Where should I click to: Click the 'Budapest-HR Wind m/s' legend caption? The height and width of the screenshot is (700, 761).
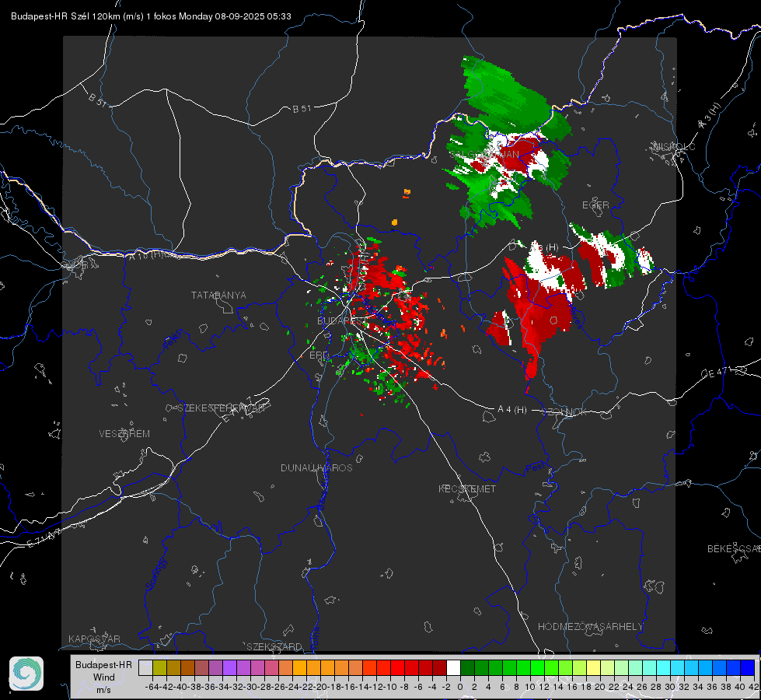pyautogui.click(x=103, y=677)
